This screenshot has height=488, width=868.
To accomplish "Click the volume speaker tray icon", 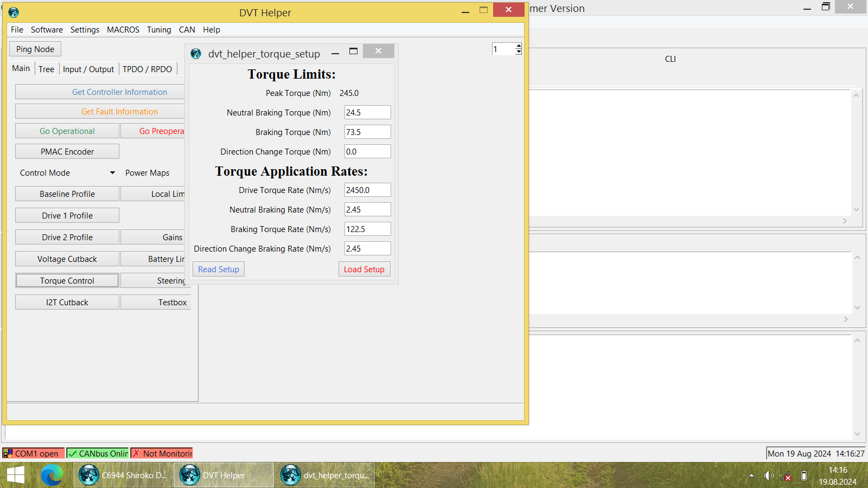I will point(769,476).
